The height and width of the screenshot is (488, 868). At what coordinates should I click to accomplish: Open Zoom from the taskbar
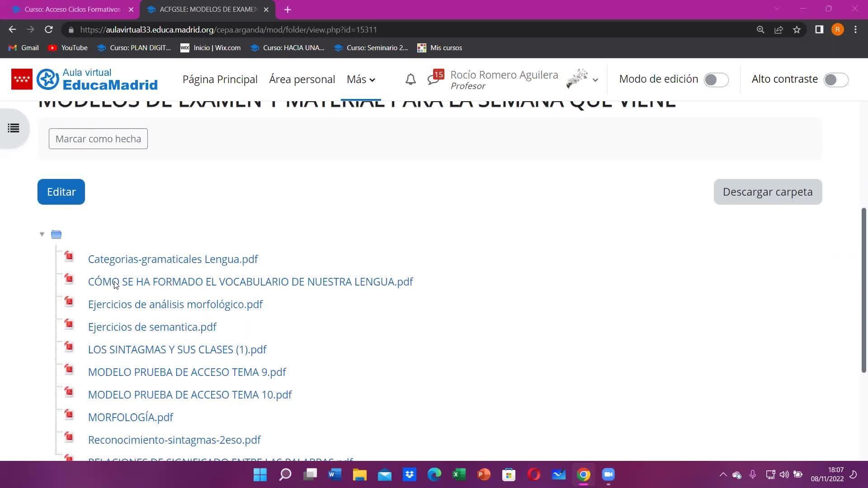(x=608, y=474)
